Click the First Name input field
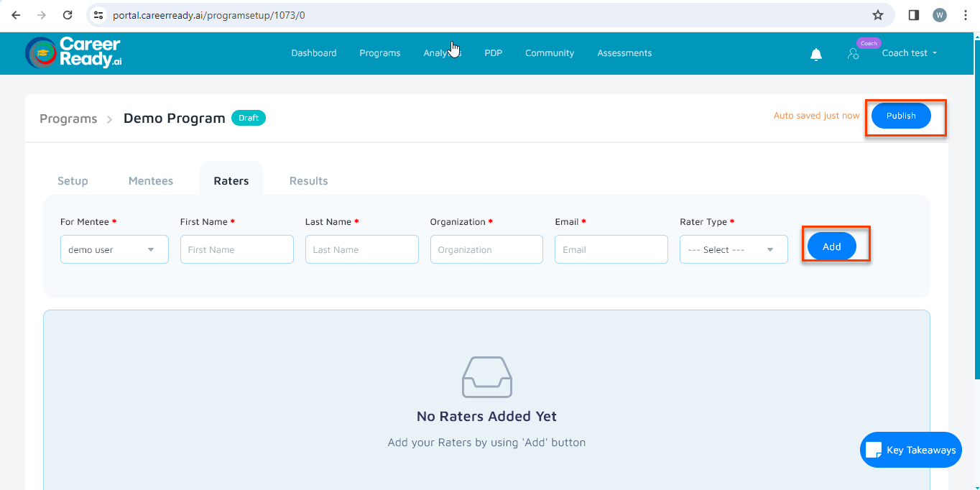The image size is (980, 490). (x=236, y=249)
